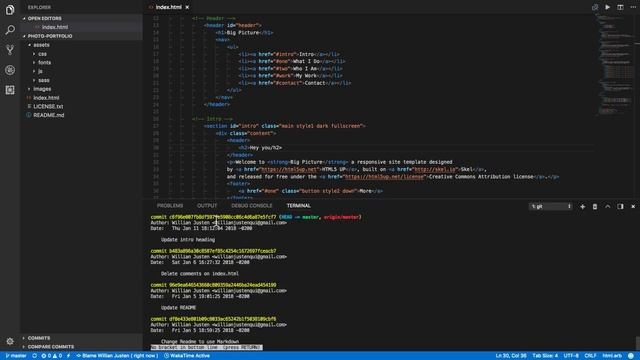640x360 pixels.
Task: Open index.html in the file tree
Action: point(46,98)
